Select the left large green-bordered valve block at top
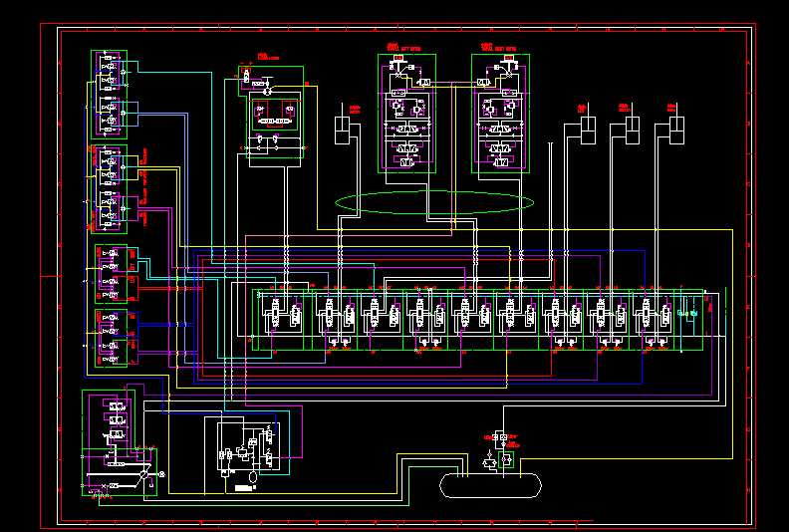This screenshot has height=532, width=789. pos(406,114)
